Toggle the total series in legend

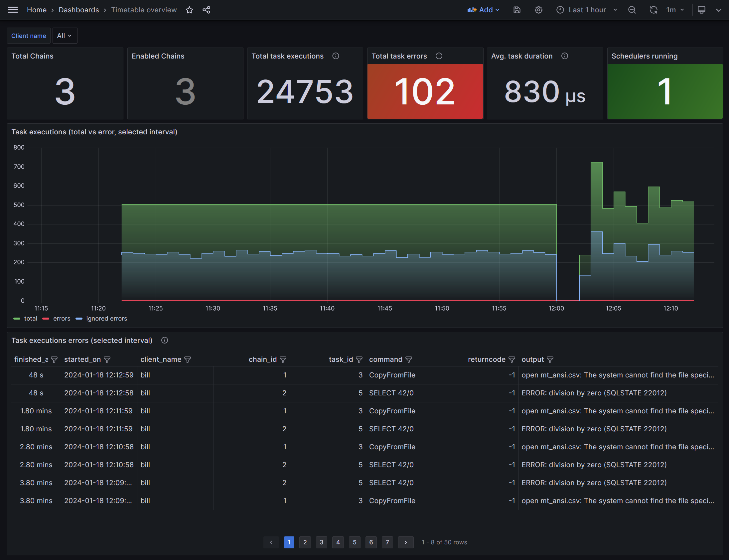point(30,319)
